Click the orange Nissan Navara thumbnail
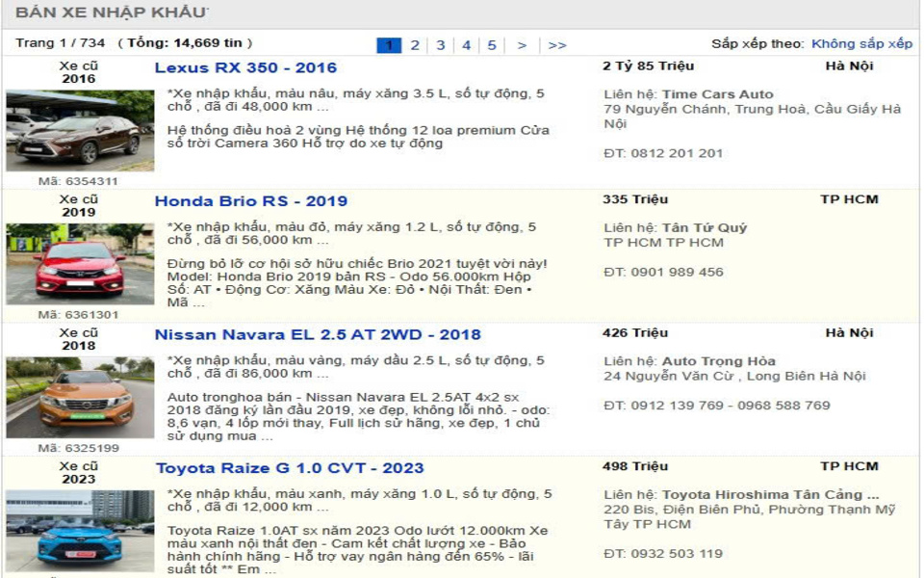924x578 pixels. point(80,397)
